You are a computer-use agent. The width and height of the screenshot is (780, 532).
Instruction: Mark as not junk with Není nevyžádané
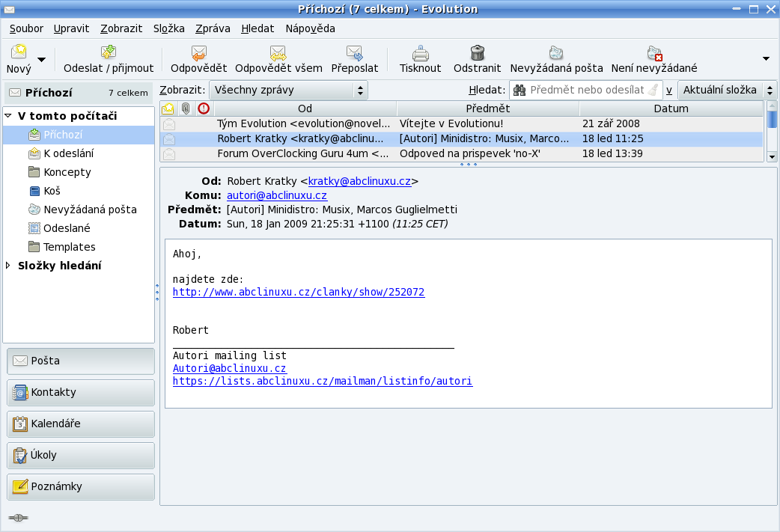click(654, 52)
